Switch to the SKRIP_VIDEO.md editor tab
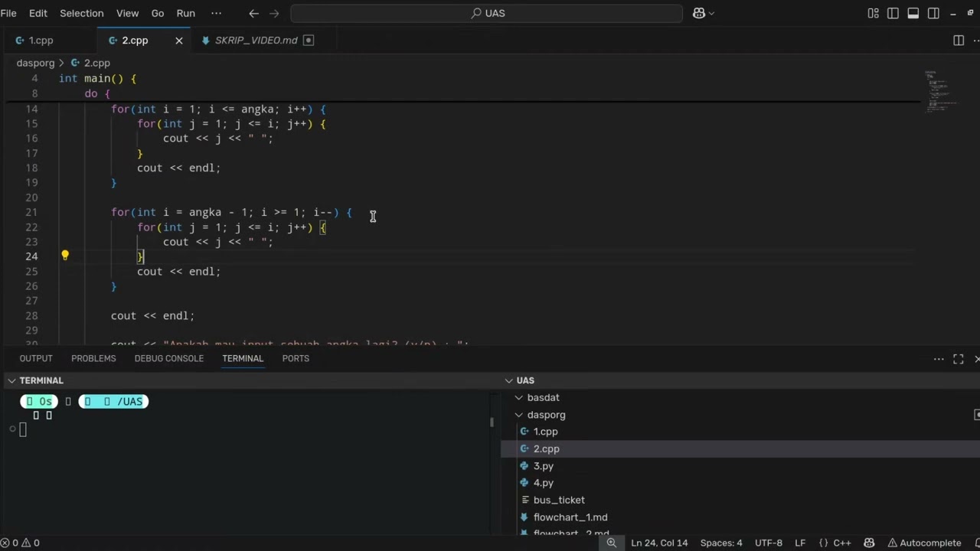980x551 pixels. click(x=256, y=41)
